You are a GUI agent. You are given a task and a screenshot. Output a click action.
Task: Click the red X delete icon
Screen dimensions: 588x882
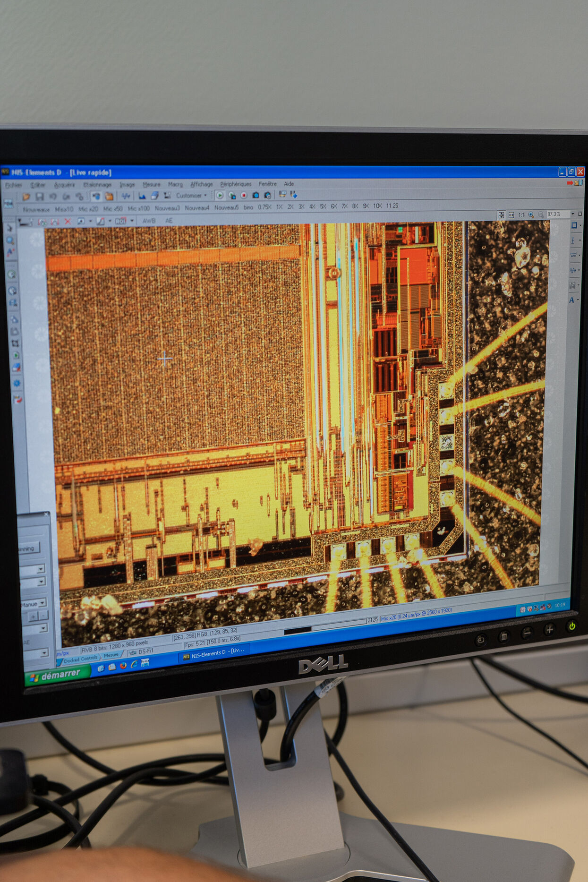point(68,221)
